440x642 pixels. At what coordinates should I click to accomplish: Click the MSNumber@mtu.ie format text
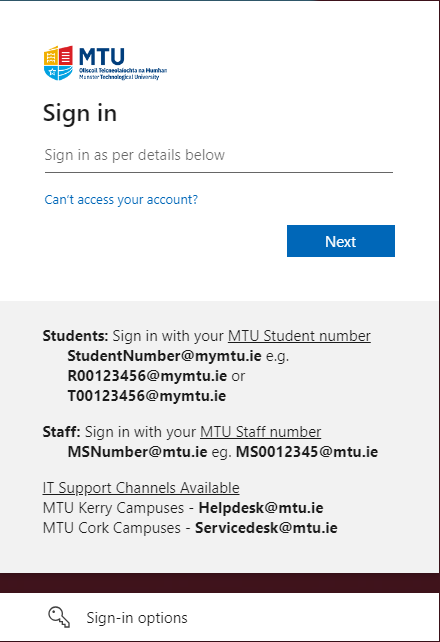(137, 452)
